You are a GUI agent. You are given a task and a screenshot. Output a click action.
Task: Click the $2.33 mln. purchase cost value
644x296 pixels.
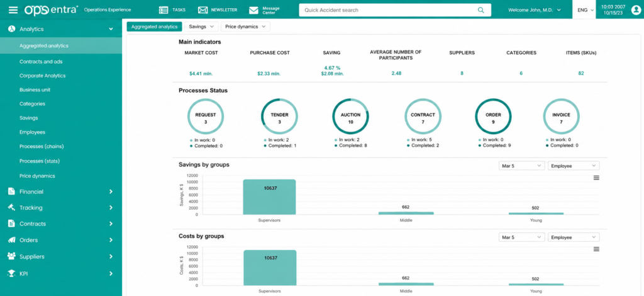269,74
